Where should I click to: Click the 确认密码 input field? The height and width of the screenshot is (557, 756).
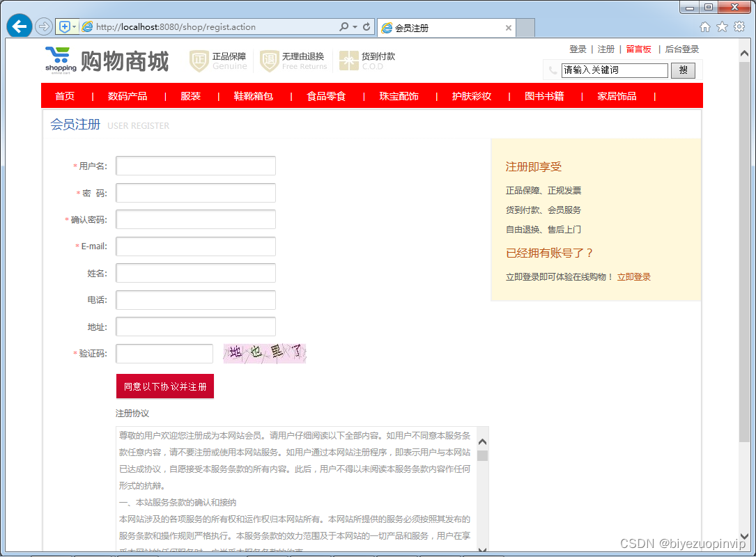pos(196,219)
